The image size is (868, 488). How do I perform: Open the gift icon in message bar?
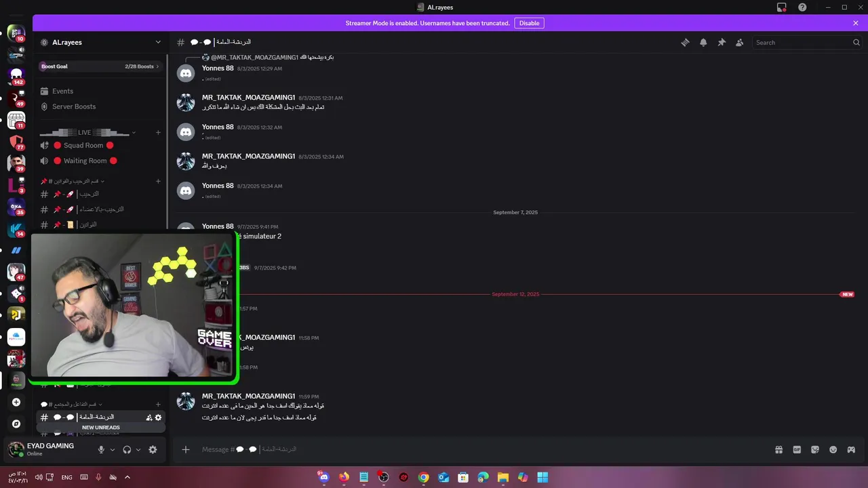click(x=779, y=449)
